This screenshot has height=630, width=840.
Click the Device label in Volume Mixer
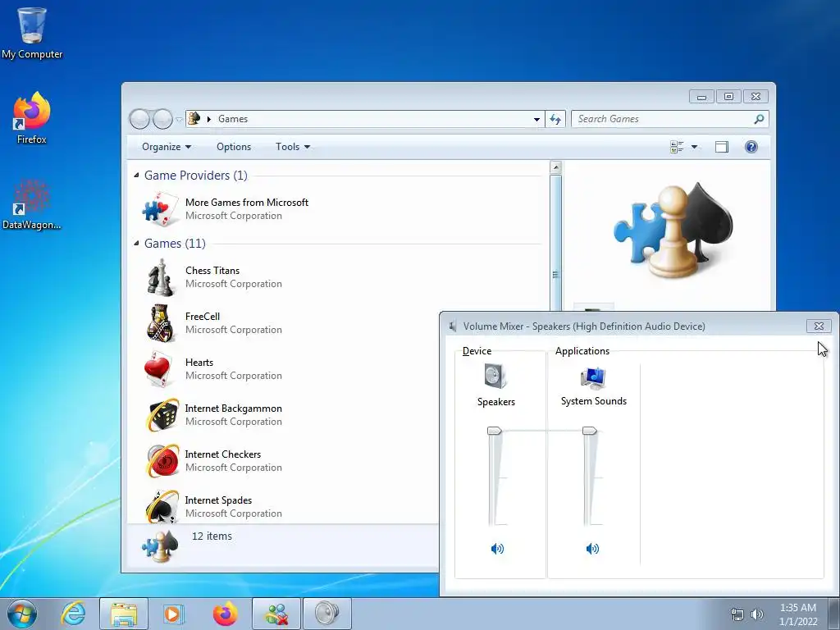pos(477,351)
